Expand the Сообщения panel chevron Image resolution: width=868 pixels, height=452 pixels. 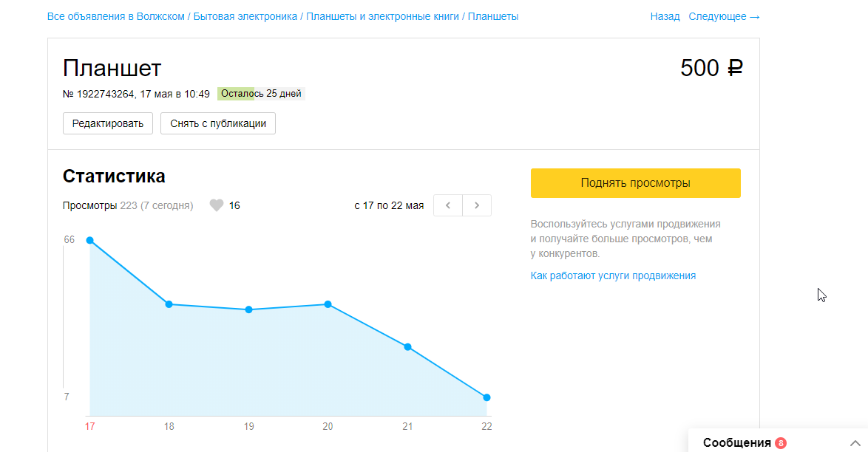point(855,443)
